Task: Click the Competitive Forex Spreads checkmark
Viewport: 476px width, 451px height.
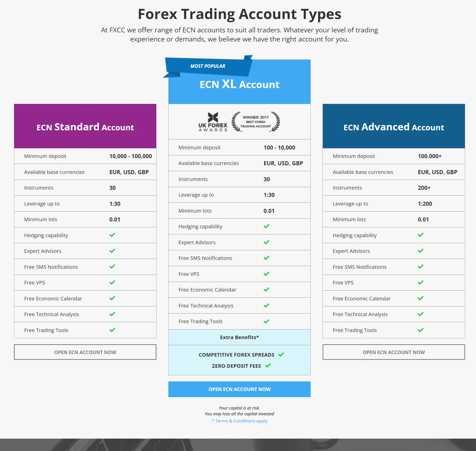Action: (281, 355)
